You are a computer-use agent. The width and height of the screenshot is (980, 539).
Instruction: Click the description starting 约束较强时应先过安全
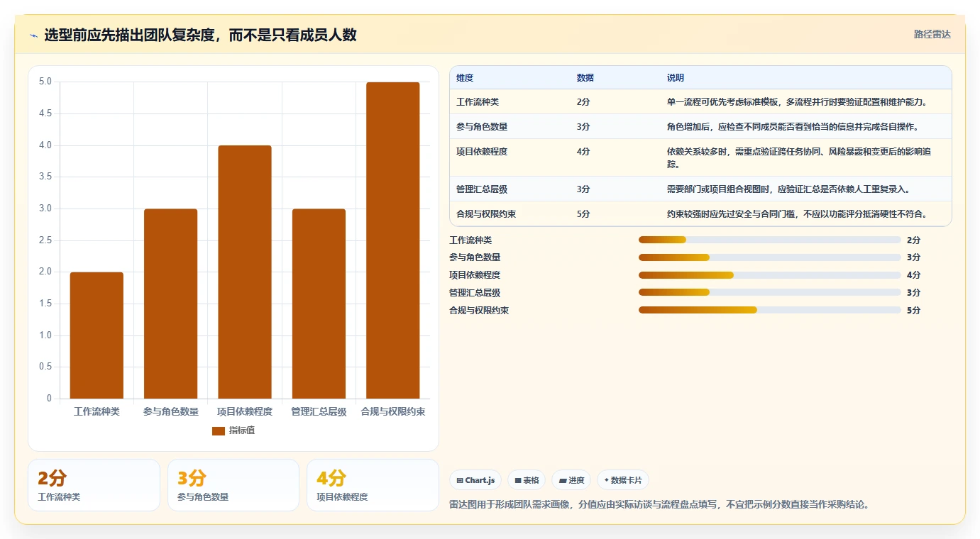coord(797,214)
